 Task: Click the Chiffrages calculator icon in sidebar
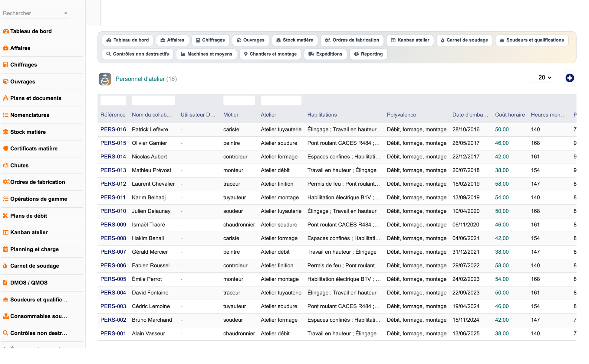pos(5,65)
